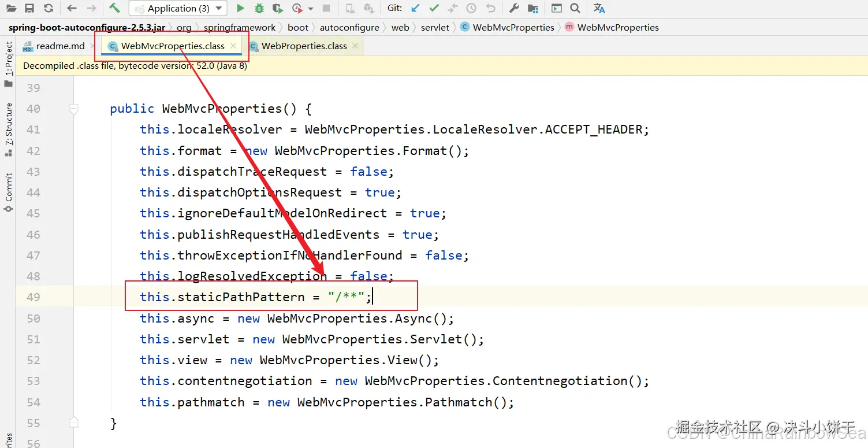
Task: Click the boot breadcrumb
Action: 298,27
